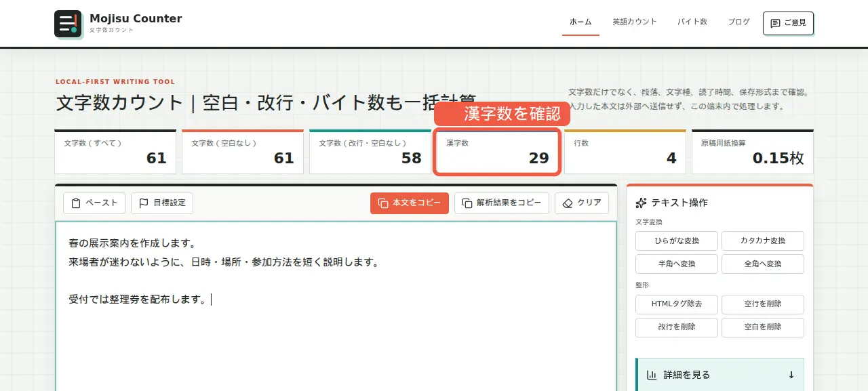The image size is (868, 391).
Task: Click the 整形 section label
Action: 642,285
